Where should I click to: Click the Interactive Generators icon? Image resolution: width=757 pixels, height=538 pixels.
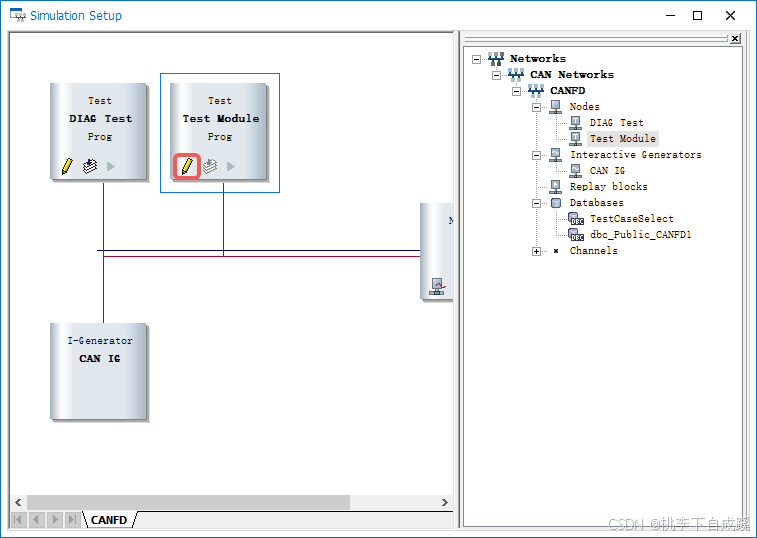coord(556,155)
